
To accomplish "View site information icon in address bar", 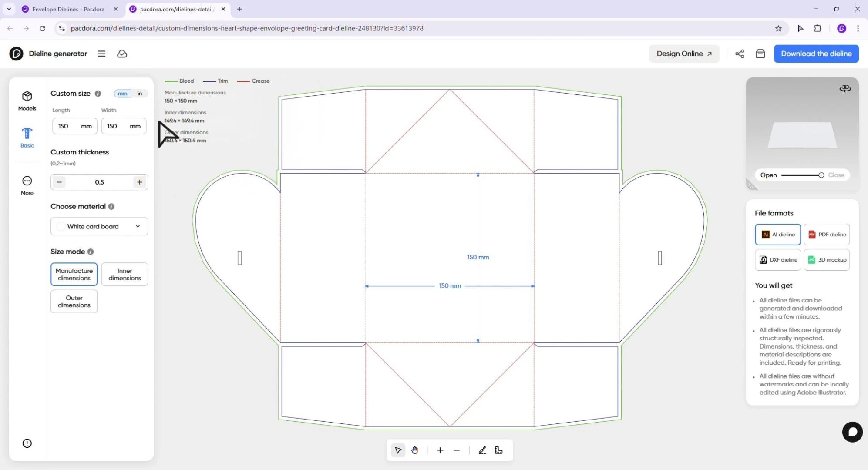I will [x=62, y=28].
